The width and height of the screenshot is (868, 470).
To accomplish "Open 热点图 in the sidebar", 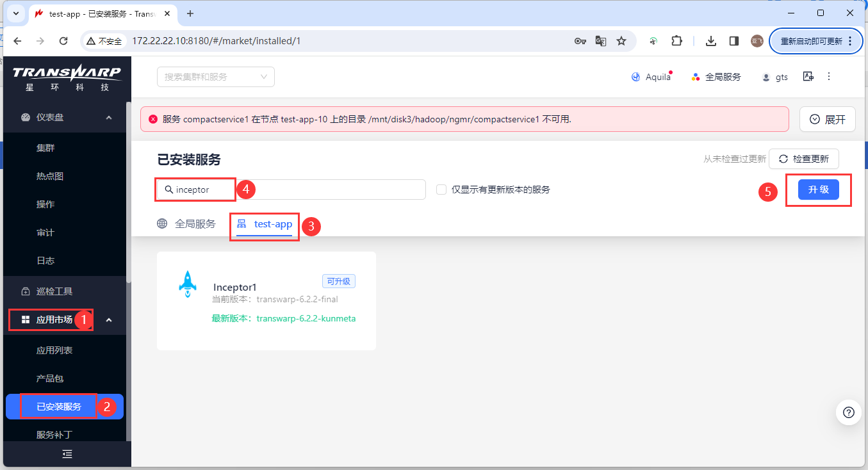I will click(x=50, y=176).
